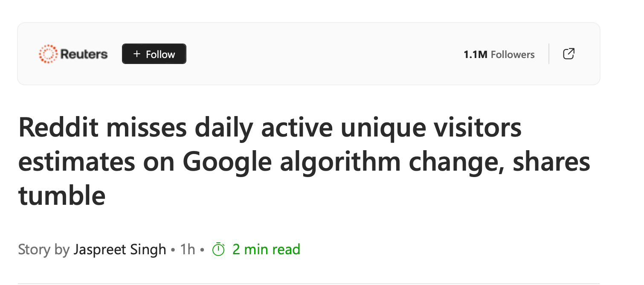Click the stopwatch icon beside read time

coord(218,250)
